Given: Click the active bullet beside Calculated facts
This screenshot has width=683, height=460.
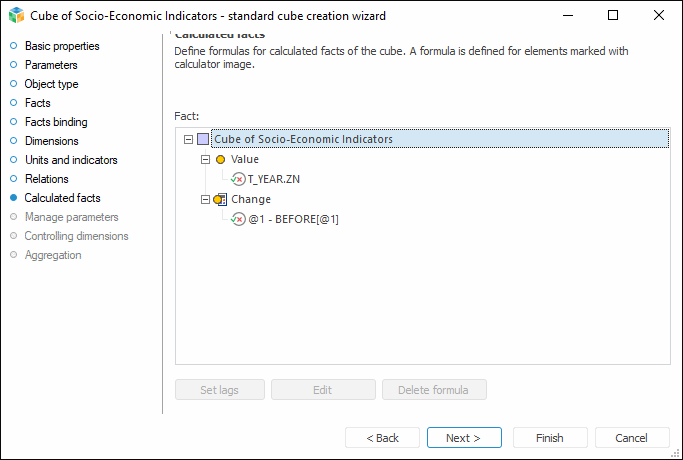Looking at the screenshot, I should point(13,198).
